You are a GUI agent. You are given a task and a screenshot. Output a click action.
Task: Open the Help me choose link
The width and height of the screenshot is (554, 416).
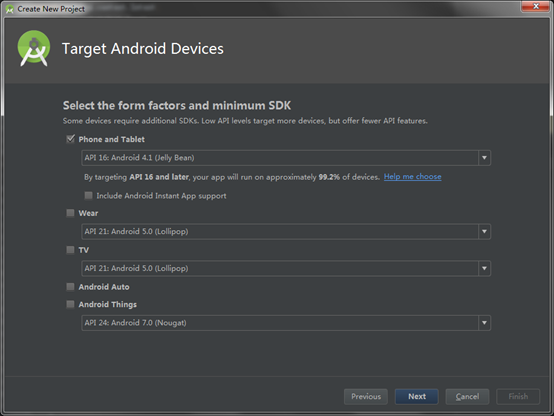point(412,176)
